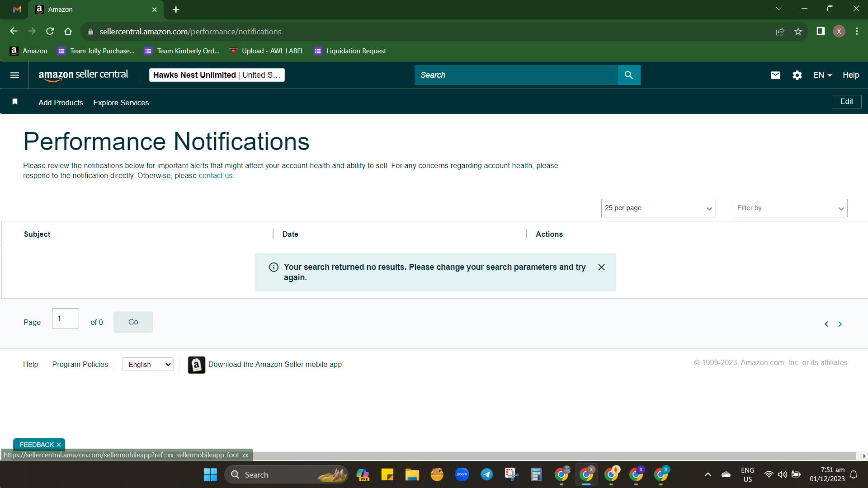Click the Go button
The height and width of the screenshot is (488, 868).
133,322
